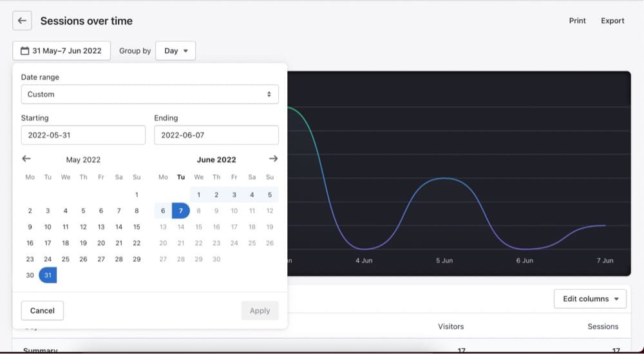Click the Visitors column header
Viewport: 644px width, 354px height.
point(451,326)
